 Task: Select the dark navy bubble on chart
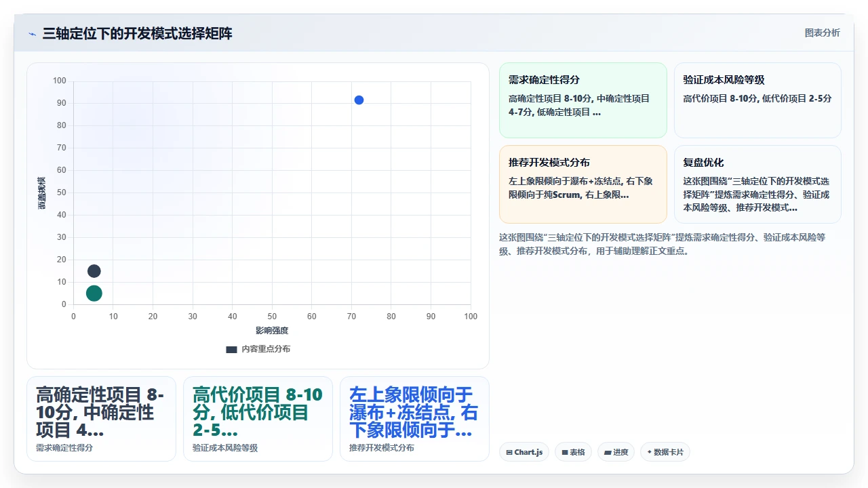click(x=94, y=271)
